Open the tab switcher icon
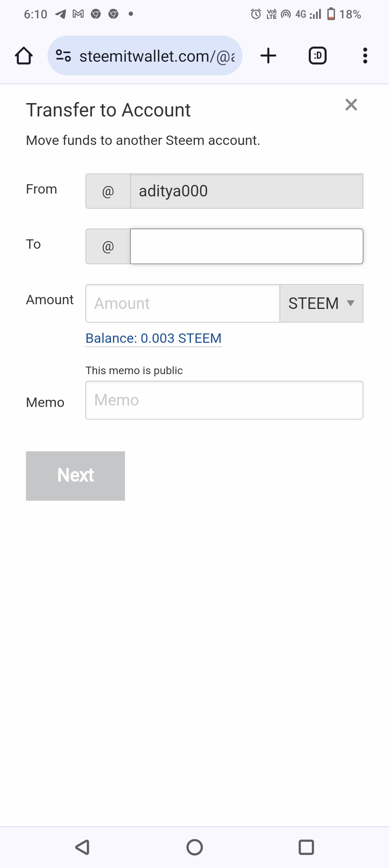This screenshot has width=389, height=868. 318,56
